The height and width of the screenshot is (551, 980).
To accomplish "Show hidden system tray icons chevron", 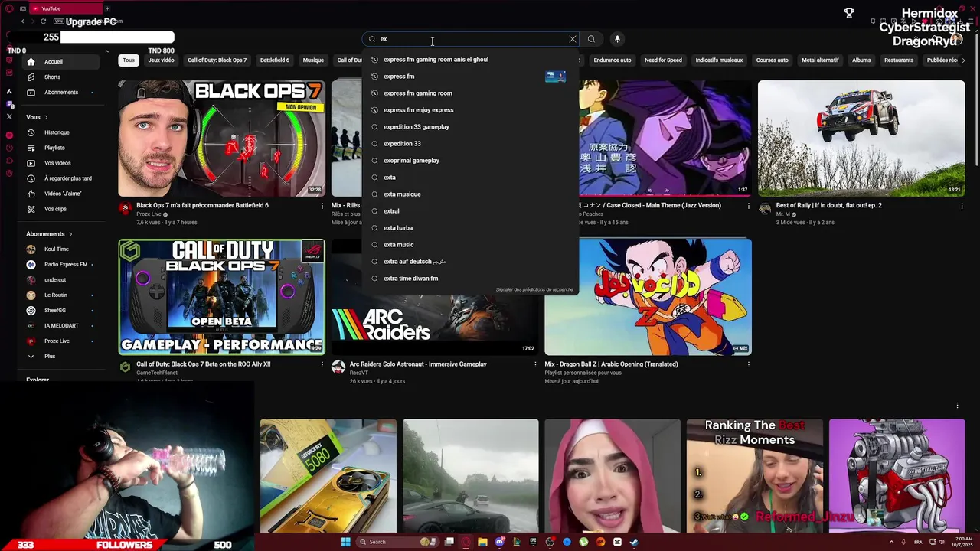I will (891, 542).
